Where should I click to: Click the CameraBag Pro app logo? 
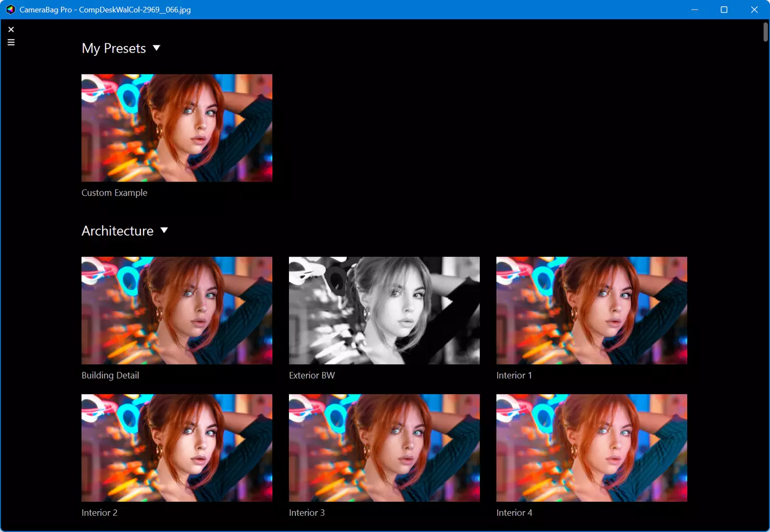tap(10, 9)
